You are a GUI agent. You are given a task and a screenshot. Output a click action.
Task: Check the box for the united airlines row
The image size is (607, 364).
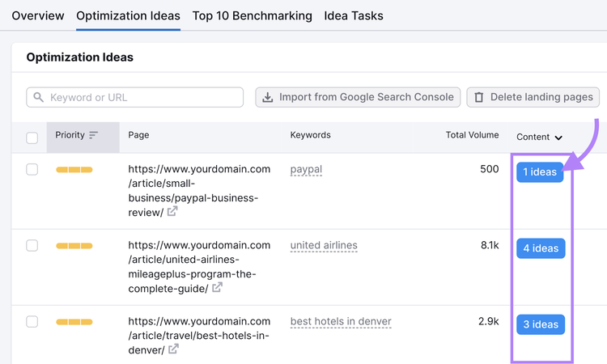tap(32, 246)
